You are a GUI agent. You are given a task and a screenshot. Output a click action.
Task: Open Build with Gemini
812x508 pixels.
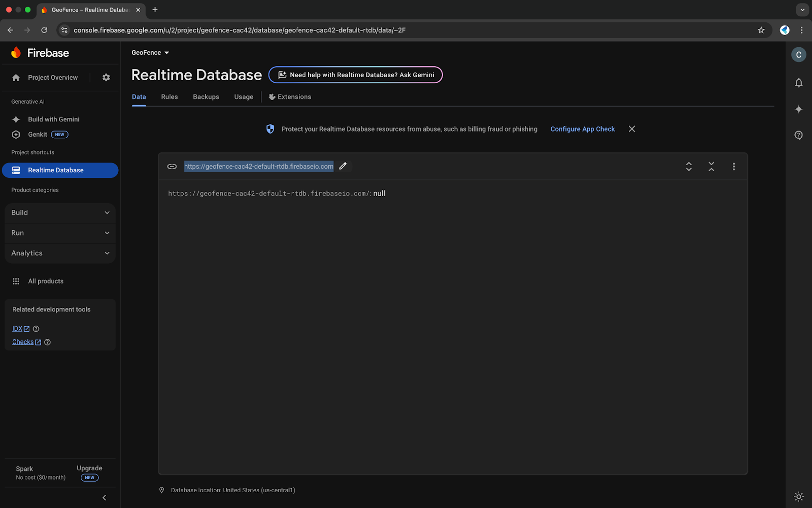tap(54, 119)
